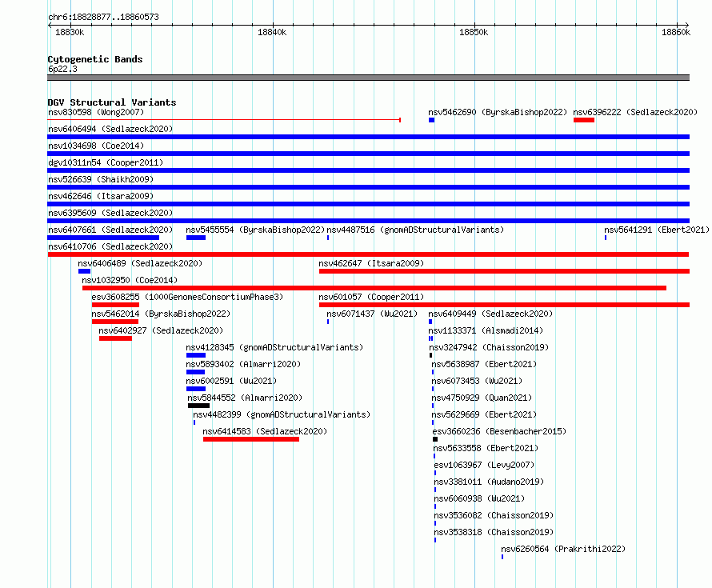The width and height of the screenshot is (712, 588).
Task: Open nsv601057 (Cooper2011) entry
Action: [371, 297]
